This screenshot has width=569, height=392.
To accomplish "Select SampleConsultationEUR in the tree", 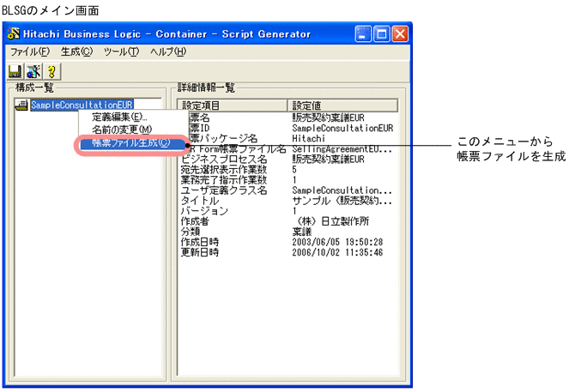I will tap(82, 106).
